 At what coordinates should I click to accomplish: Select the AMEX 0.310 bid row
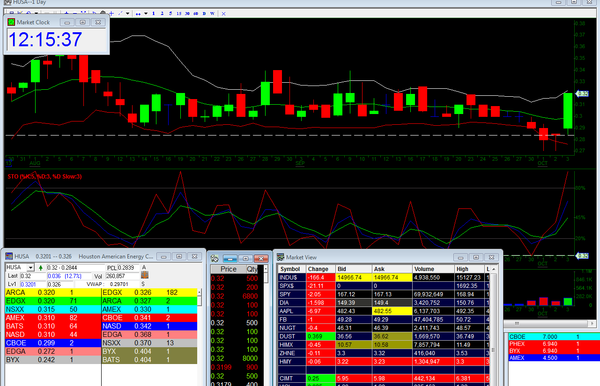click(53, 318)
